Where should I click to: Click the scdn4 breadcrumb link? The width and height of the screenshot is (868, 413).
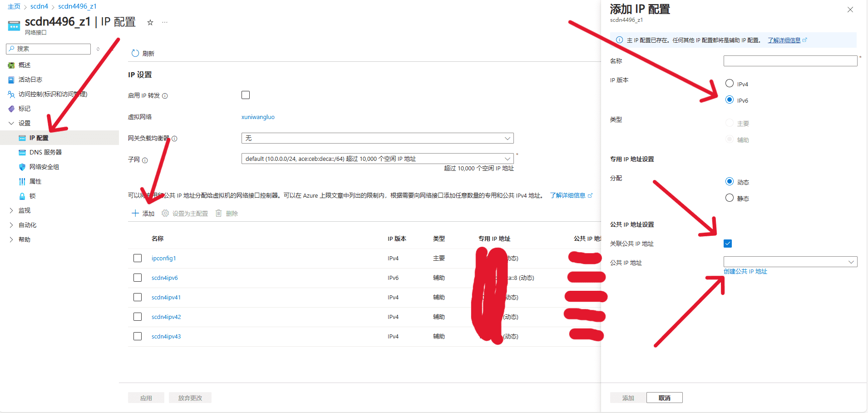(39, 6)
